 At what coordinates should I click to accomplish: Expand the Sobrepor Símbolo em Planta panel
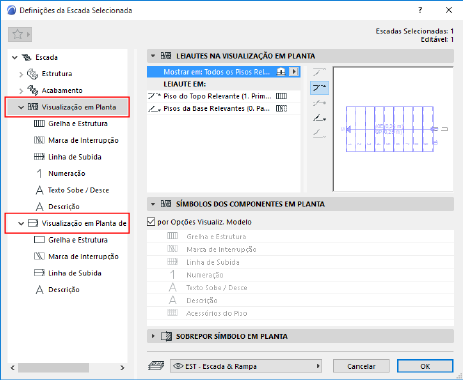click(153, 336)
